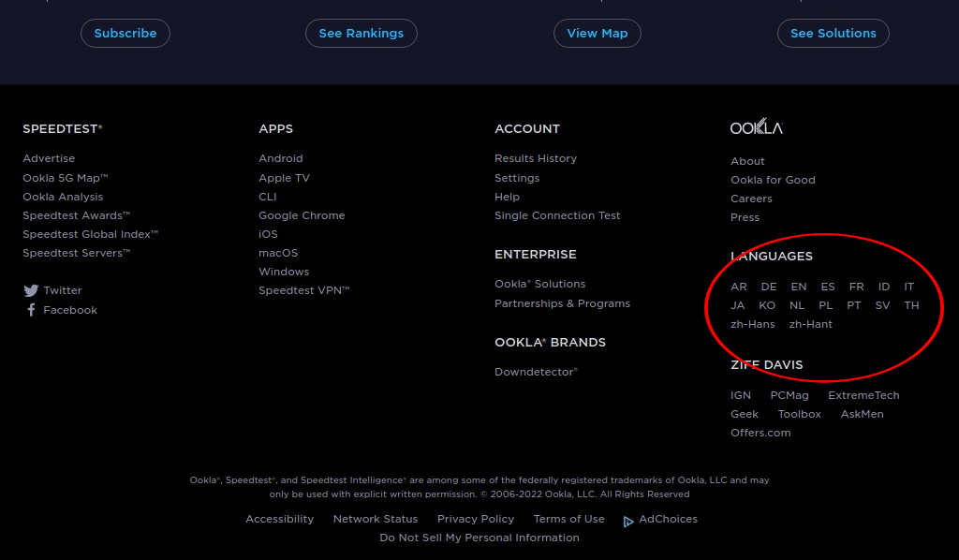
Task: View Results History
Action: (x=536, y=158)
